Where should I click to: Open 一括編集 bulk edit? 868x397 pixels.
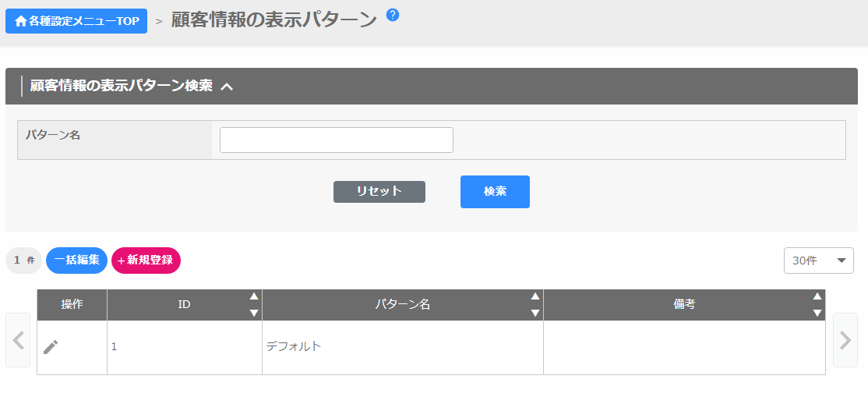[76, 261]
